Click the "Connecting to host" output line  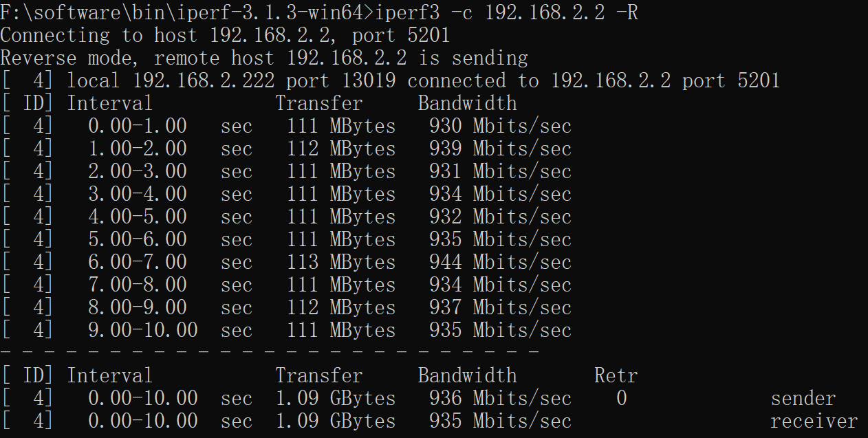pos(224,35)
